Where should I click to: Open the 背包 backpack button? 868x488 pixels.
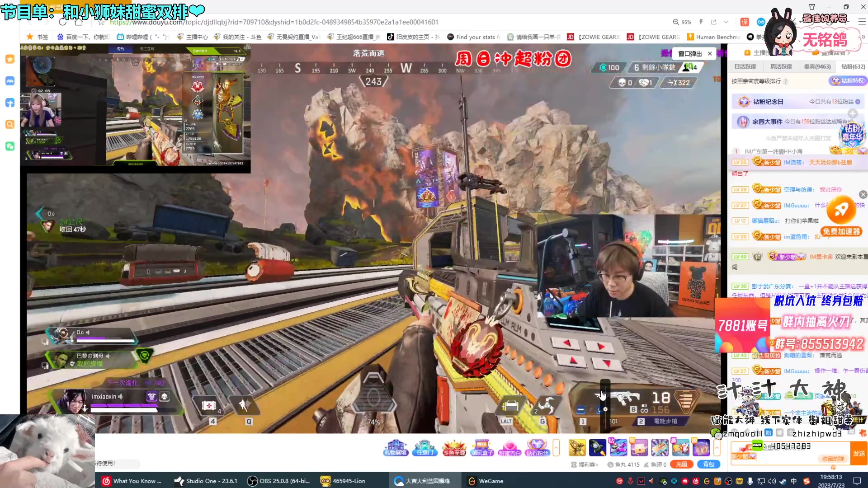coord(708,465)
